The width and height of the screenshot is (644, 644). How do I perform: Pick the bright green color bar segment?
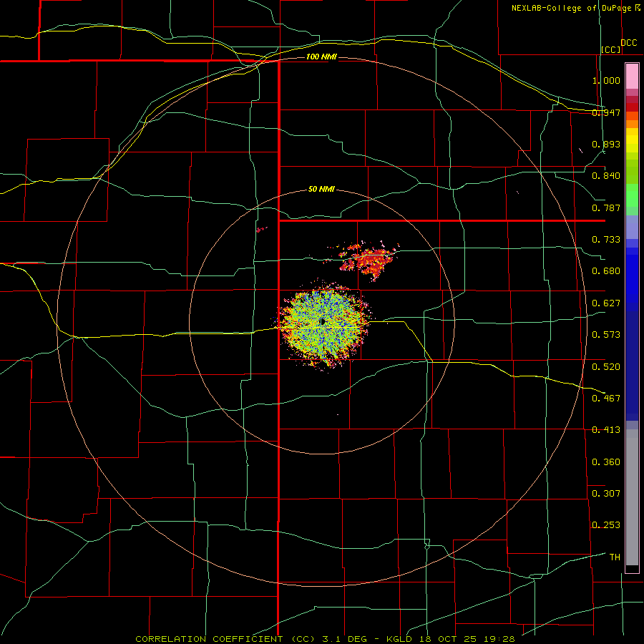pyautogui.click(x=632, y=195)
